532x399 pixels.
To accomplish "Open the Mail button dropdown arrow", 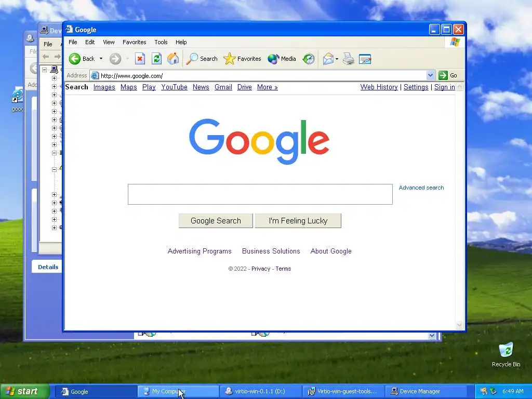I will (x=337, y=59).
